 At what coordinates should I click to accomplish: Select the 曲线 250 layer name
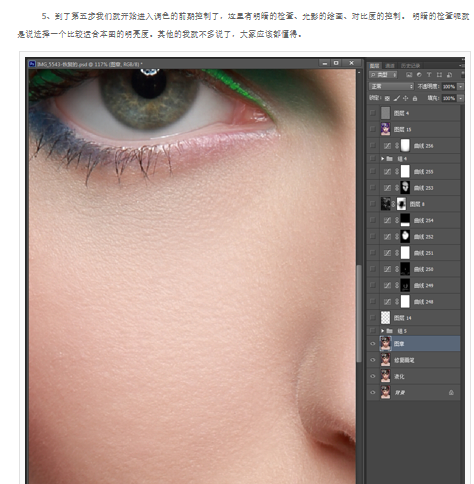point(423,269)
